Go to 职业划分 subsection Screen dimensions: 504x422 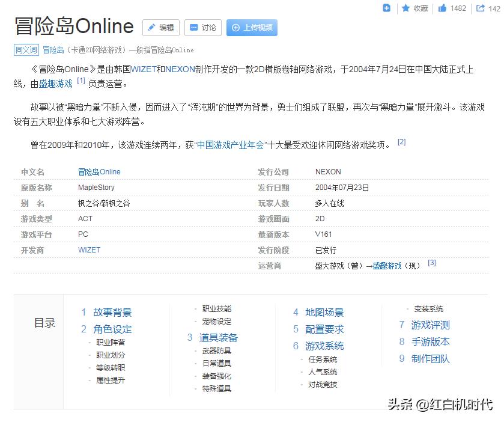pyautogui.click(x=111, y=355)
